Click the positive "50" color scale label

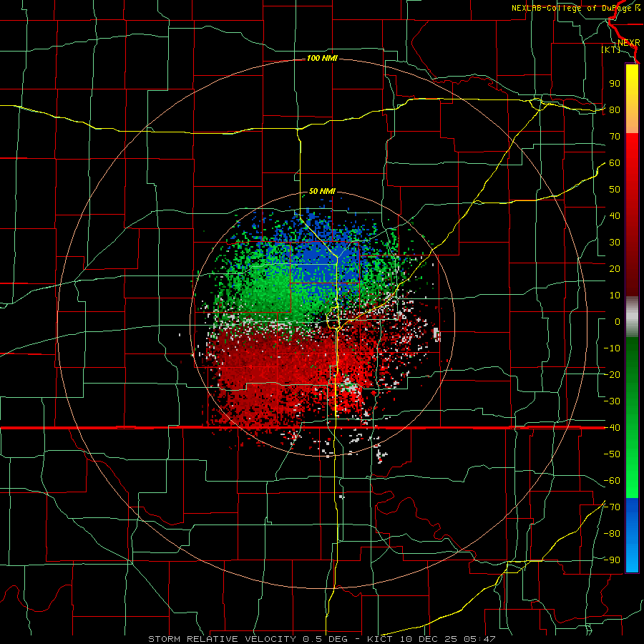tap(615, 190)
